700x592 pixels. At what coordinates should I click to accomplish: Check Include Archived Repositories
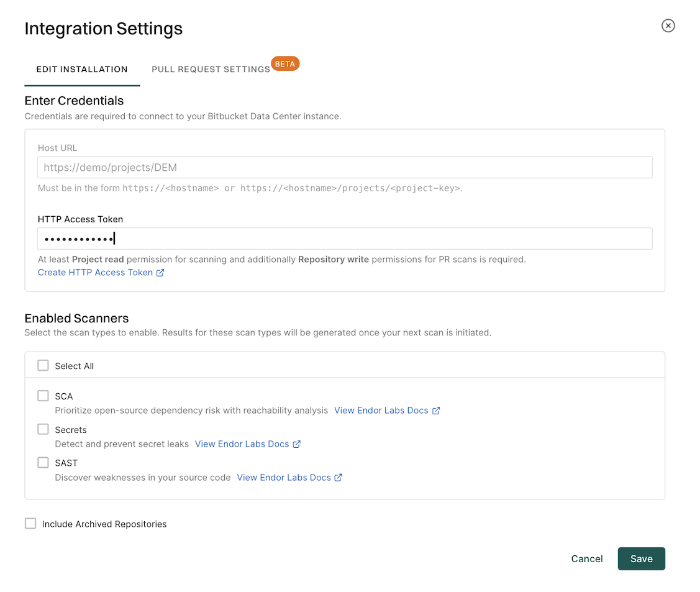pos(30,523)
